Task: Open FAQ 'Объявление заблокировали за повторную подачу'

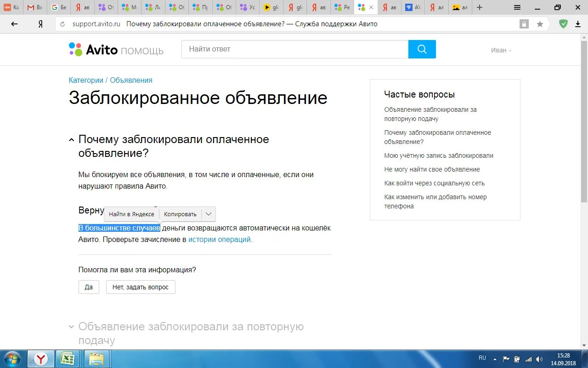Action: [x=430, y=114]
